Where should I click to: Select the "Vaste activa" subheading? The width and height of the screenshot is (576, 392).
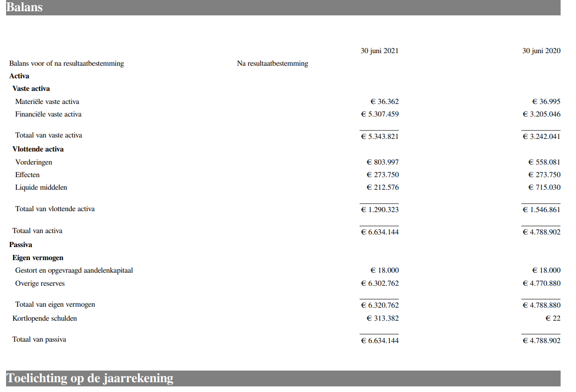31,89
